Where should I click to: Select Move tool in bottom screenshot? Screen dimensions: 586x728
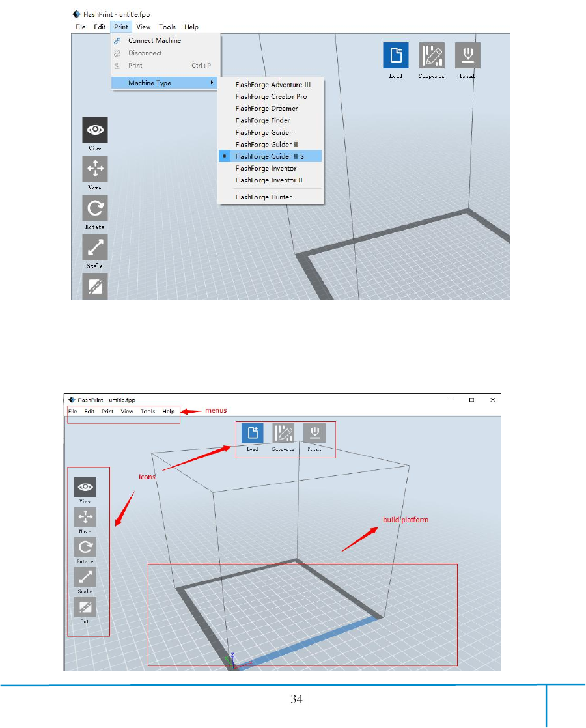(x=85, y=517)
